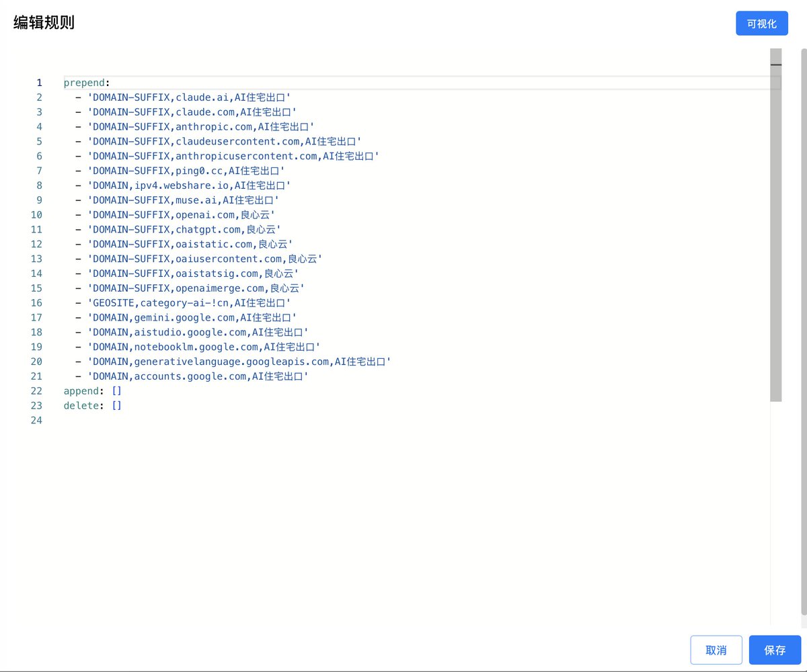Click the claude.ai rule line
The height and width of the screenshot is (672, 807).
click(183, 97)
